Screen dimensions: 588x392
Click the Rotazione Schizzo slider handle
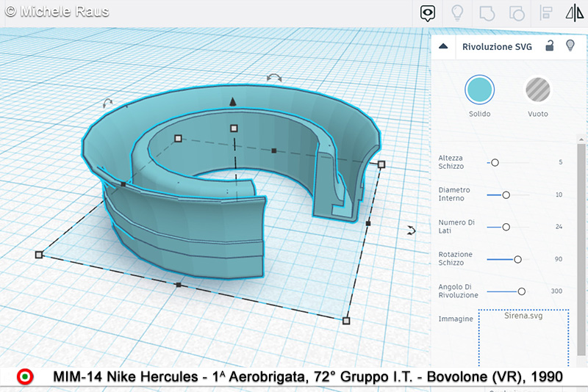[x=517, y=259]
